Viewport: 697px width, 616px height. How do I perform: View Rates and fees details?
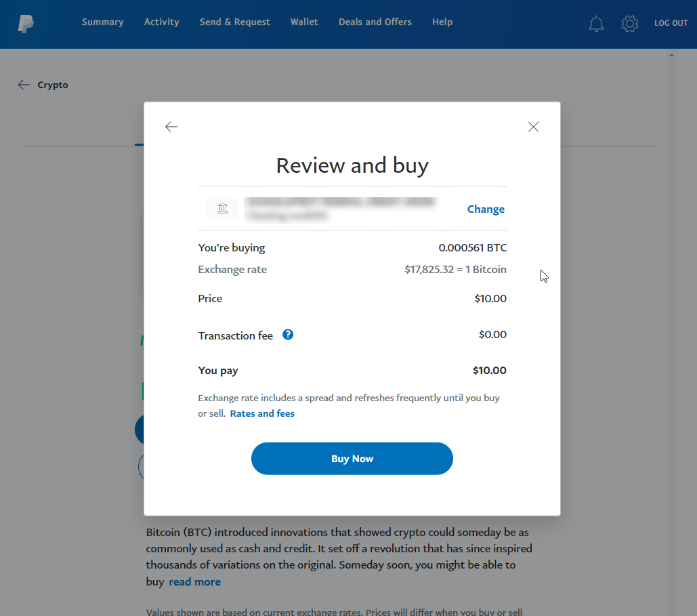(x=262, y=413)
